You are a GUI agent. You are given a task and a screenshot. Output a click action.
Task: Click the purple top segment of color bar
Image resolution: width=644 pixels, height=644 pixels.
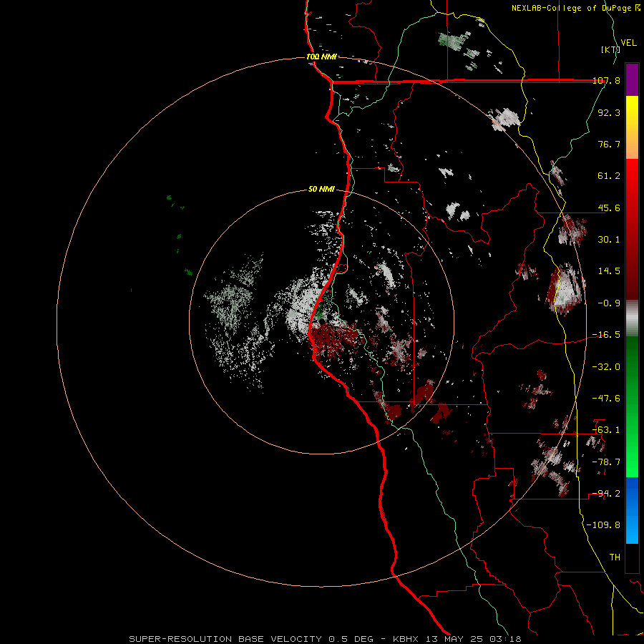pos(632,79)
